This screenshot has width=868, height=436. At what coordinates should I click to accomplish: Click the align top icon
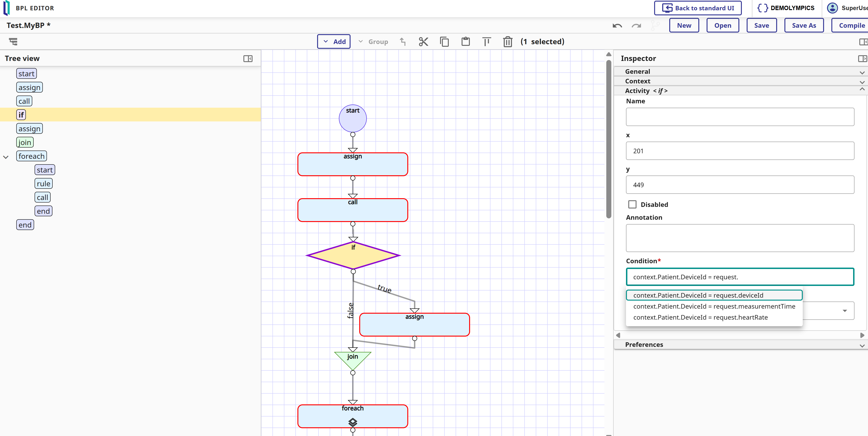(486, 41)
